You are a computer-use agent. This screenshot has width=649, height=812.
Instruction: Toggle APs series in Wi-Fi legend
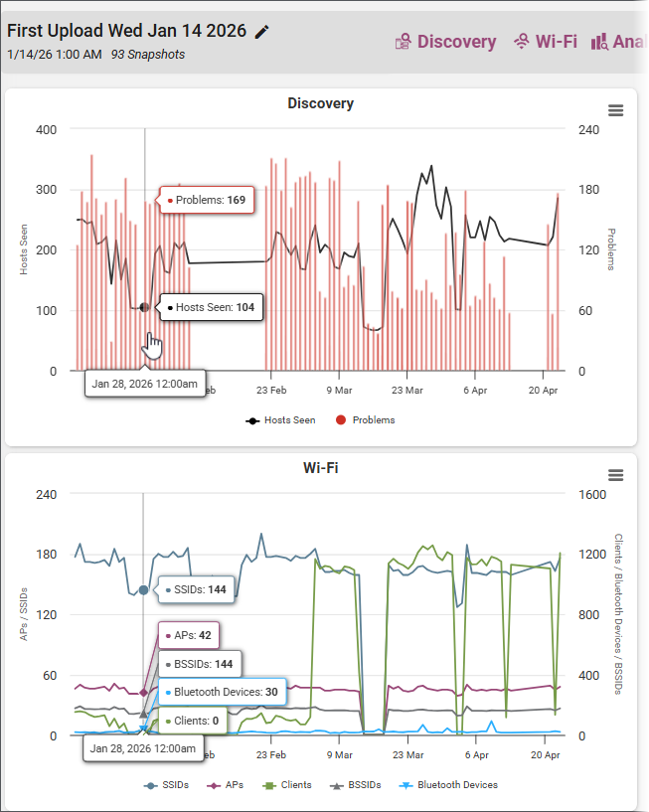tap(225, 785)
